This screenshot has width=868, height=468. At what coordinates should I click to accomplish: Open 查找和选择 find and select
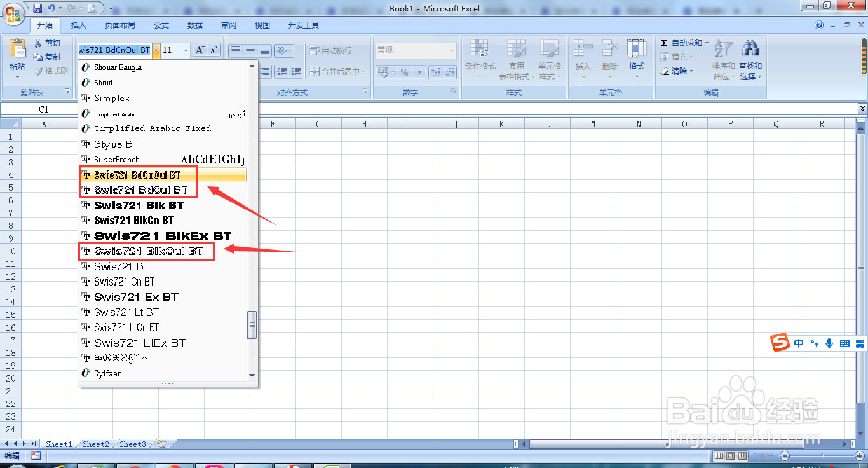(750, 60)
